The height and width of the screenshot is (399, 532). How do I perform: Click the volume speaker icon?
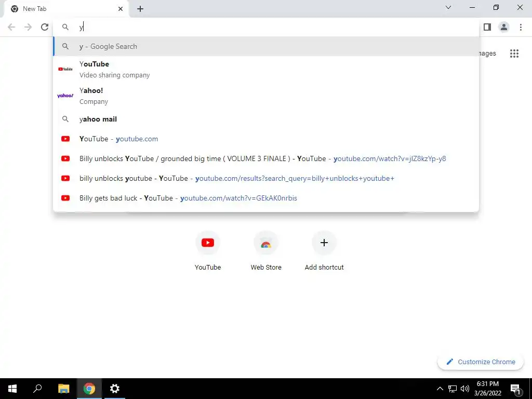(x=465, y=389)
